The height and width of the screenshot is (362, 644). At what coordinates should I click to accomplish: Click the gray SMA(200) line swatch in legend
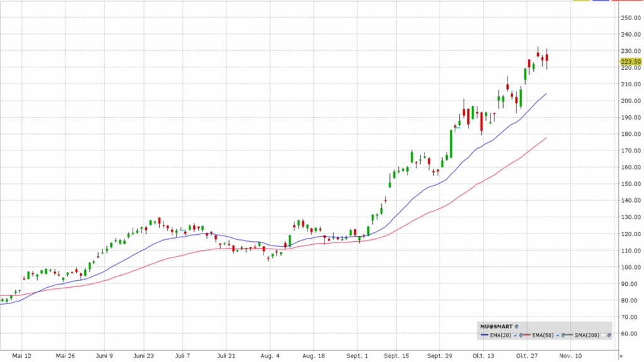click(x=569, y=335)
